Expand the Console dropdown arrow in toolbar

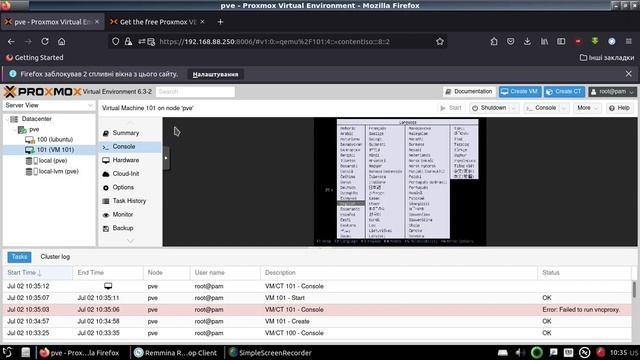564,108
